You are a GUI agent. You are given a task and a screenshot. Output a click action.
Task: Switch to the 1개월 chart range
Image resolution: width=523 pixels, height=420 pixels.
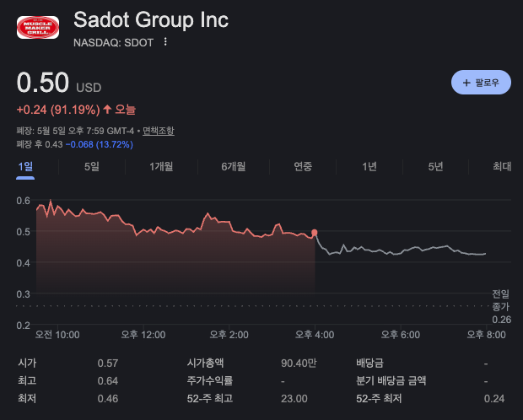click(161, 166)
